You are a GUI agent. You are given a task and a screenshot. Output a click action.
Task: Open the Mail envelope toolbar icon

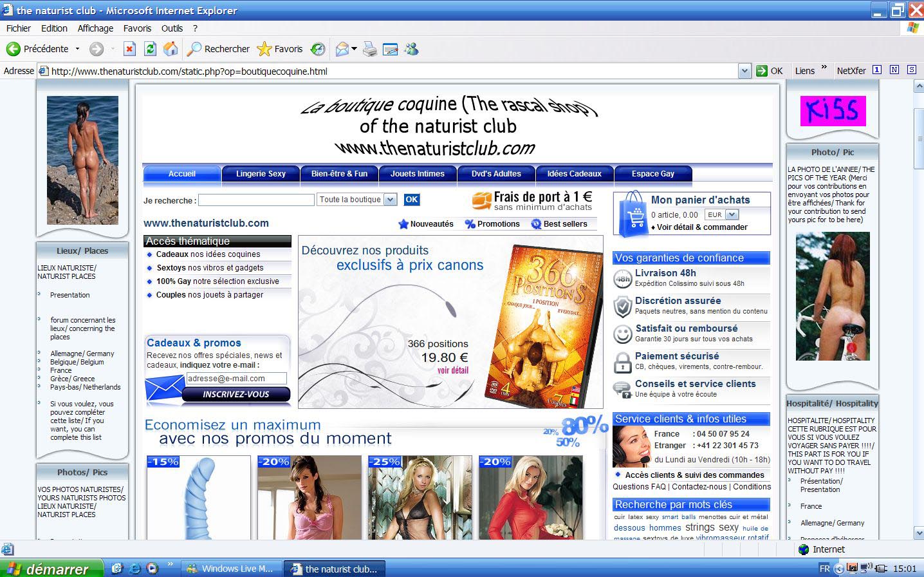tap(342, 49)
